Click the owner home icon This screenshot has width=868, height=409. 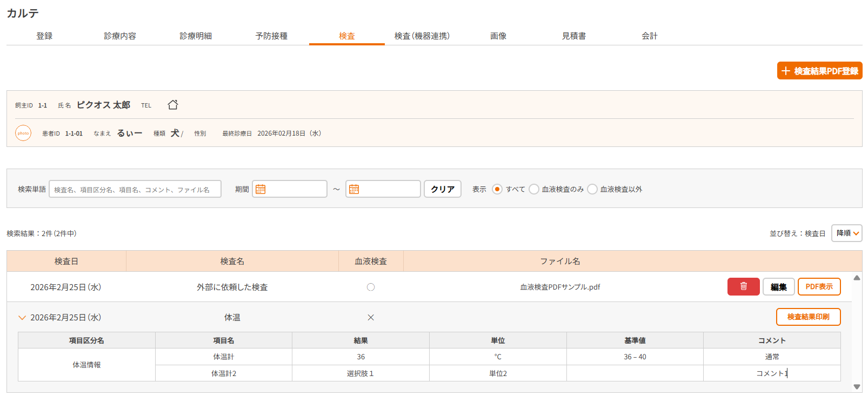click(172, 105)
